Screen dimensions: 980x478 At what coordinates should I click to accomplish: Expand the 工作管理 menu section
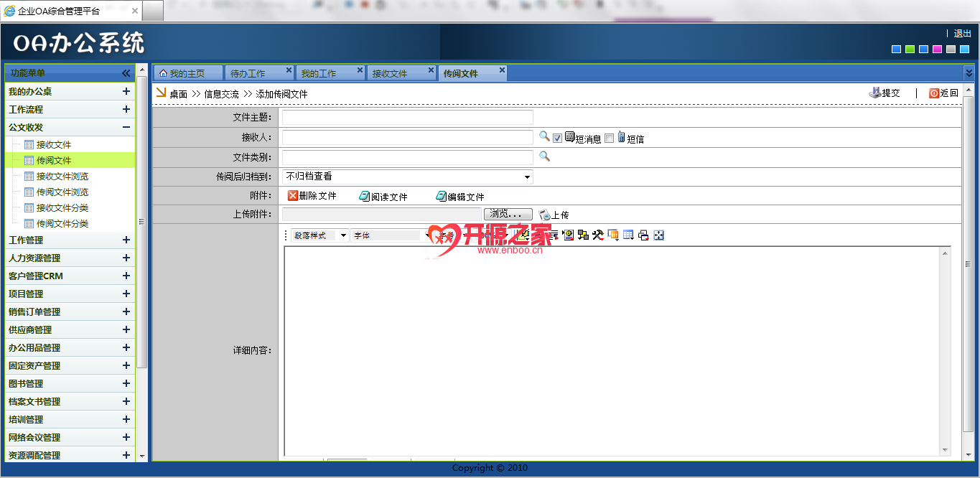(126, 240)
